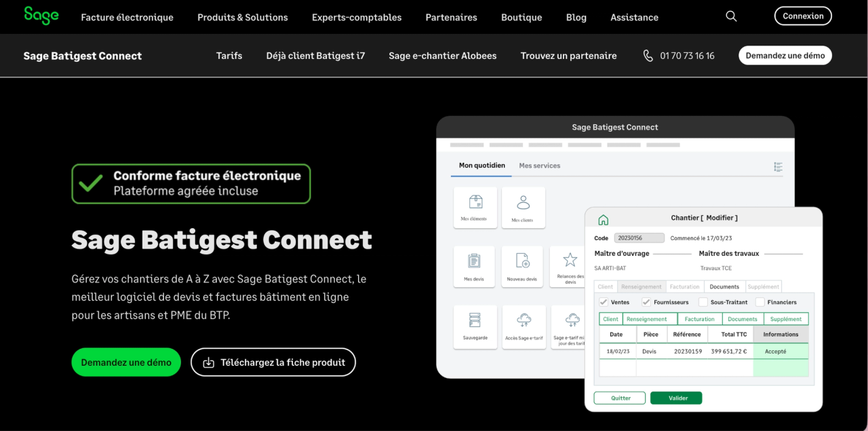Click the Accepté status cell
Viewport: 868px width, 431px height.
(x=781, y=352)
